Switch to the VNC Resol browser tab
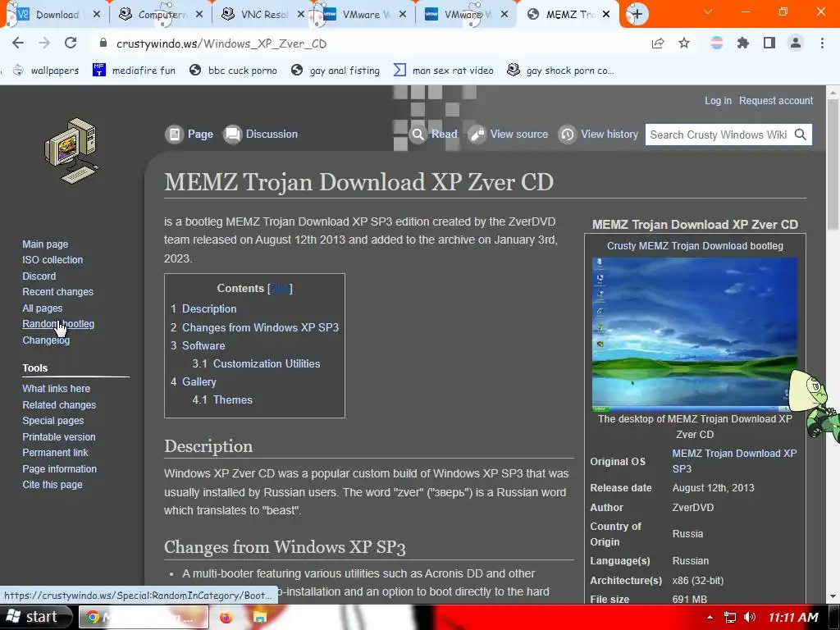The height and width of the screenshot is (630, 840). (x=263, y=15)
